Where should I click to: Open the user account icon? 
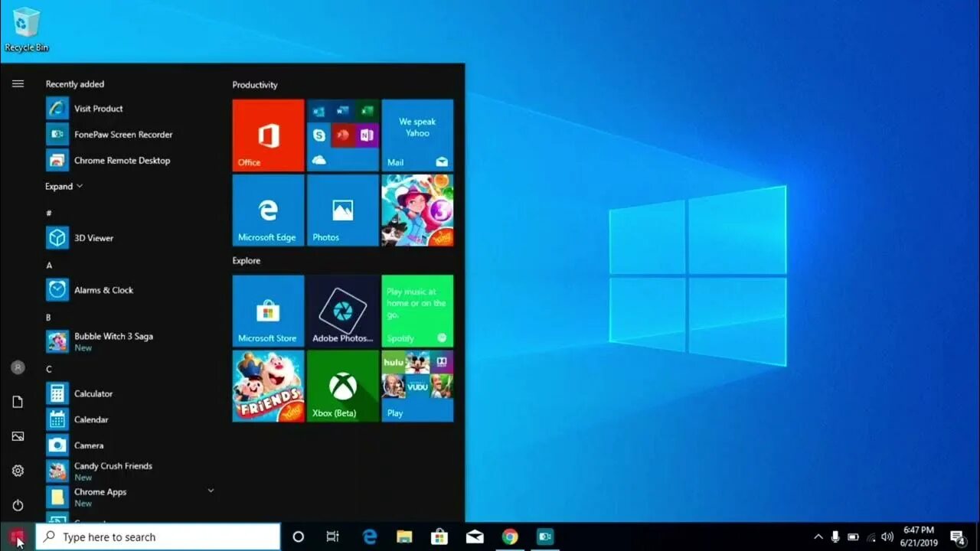(x=18, y=367)
